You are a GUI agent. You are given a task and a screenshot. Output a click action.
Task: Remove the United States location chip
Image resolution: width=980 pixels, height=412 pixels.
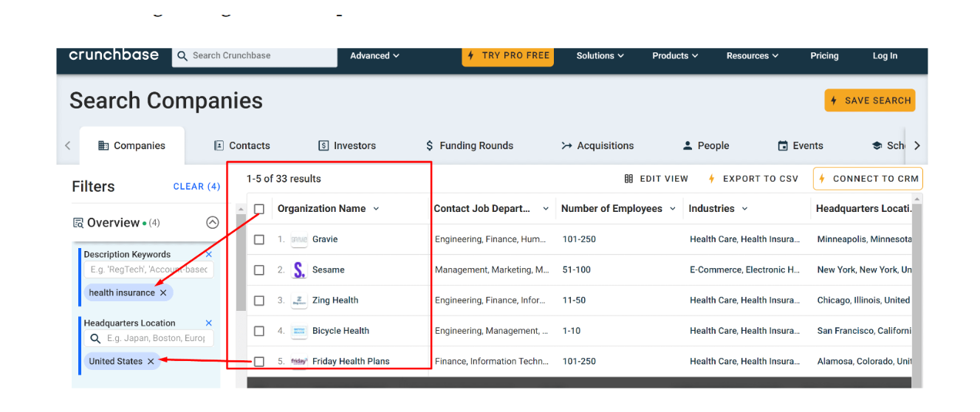(151, 362)
